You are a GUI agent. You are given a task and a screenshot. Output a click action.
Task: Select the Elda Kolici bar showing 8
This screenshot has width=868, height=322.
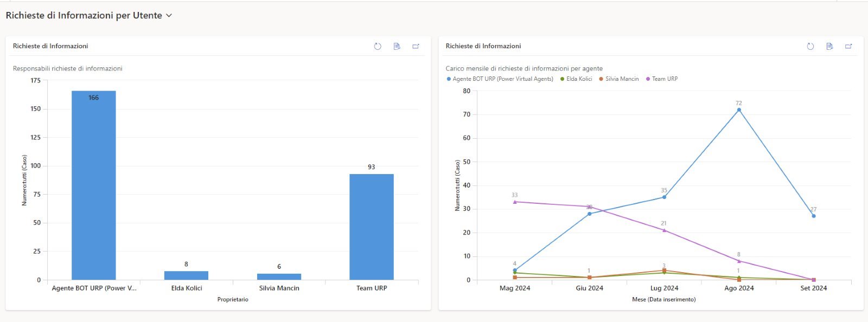coord(186,275)
